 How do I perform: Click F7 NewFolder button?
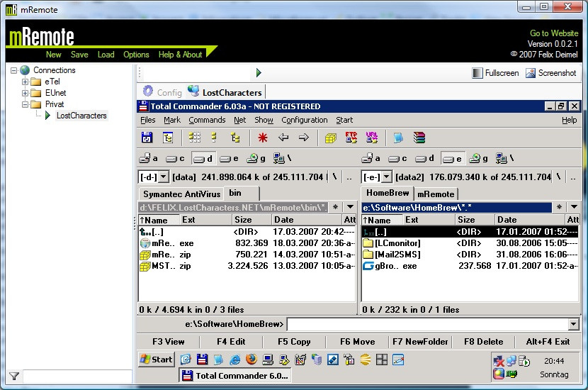coord(420,342)
